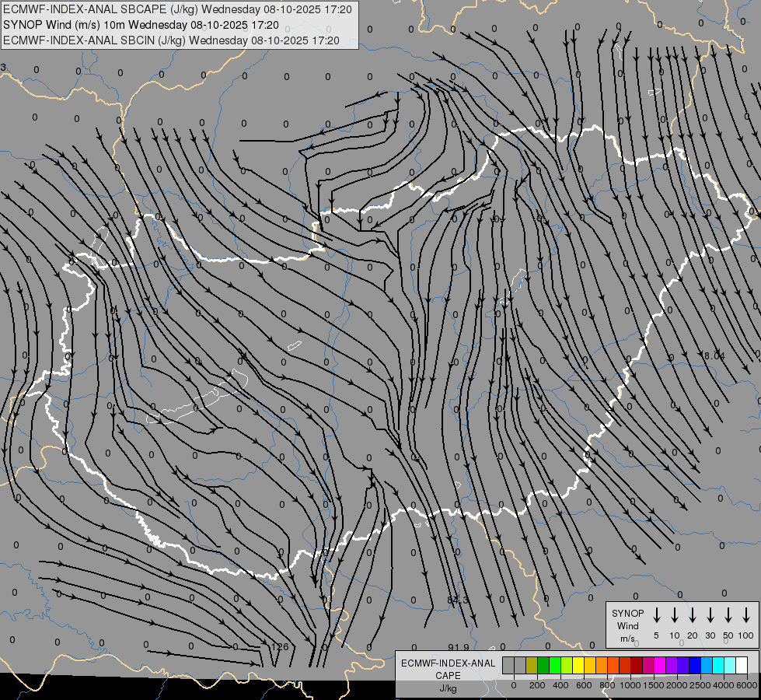
Task: Select the bright magenta CAPE swatch at 1500
Action: pyautogui.click(x=660, y=665)
